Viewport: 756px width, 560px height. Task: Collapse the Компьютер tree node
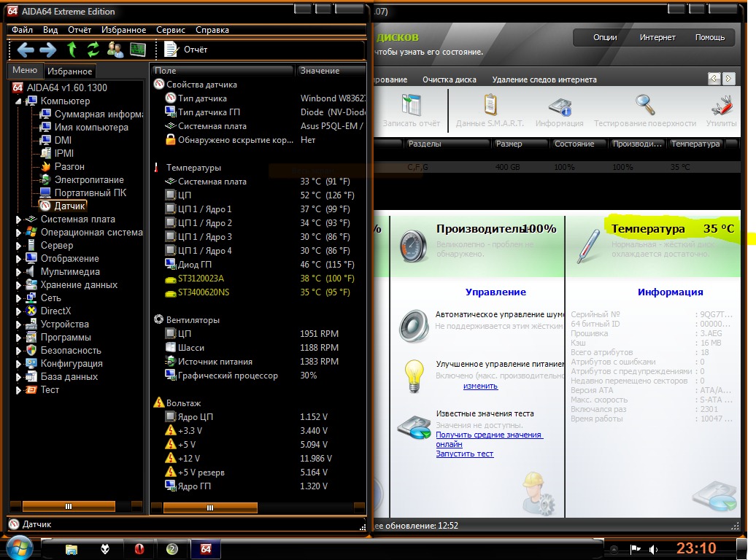tap(18, 101)
